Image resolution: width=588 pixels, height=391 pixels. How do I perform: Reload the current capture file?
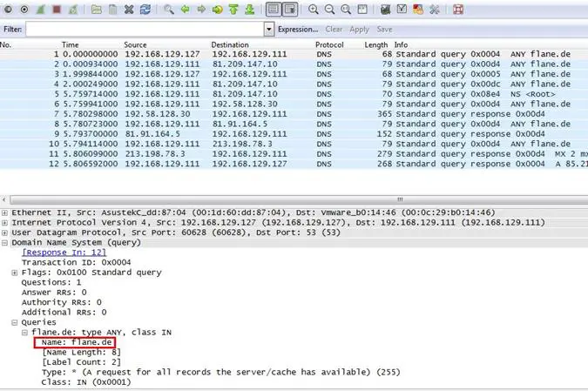145,10
